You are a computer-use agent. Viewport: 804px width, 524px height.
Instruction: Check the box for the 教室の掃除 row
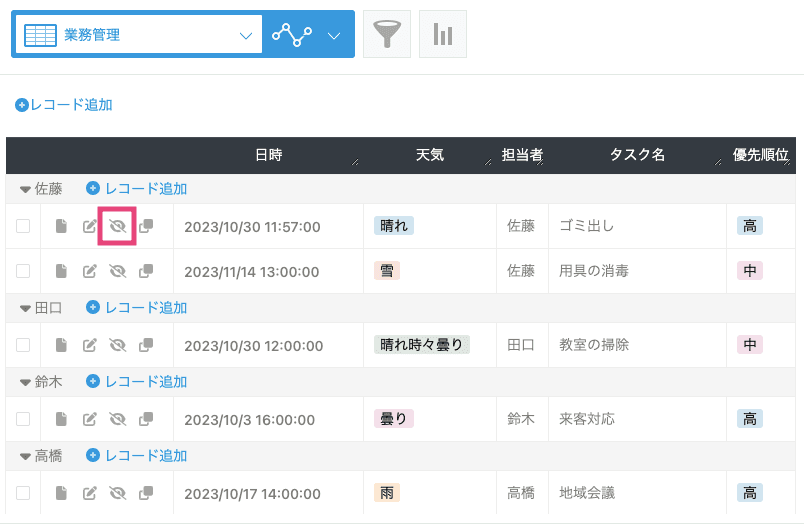23,345
